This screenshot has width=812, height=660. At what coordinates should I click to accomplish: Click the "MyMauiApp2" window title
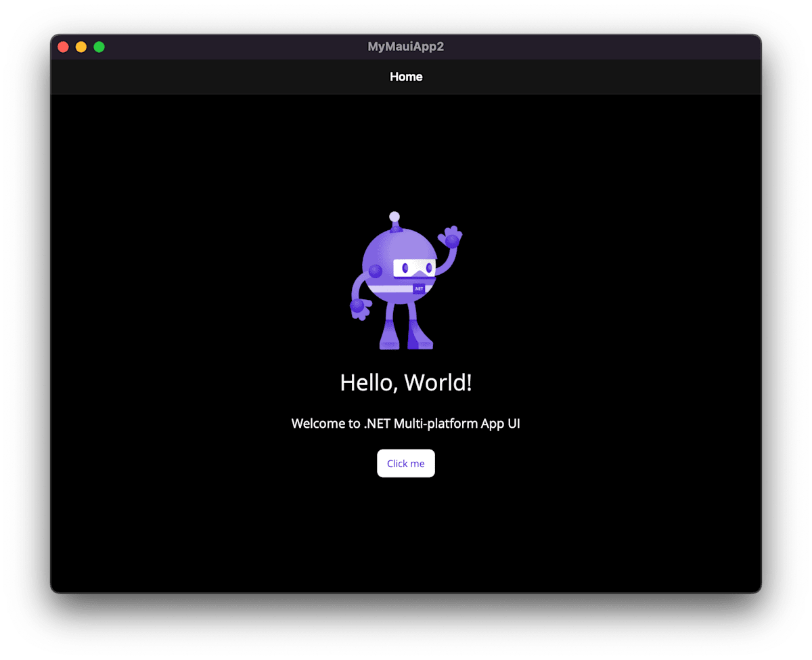click(406, 47)
